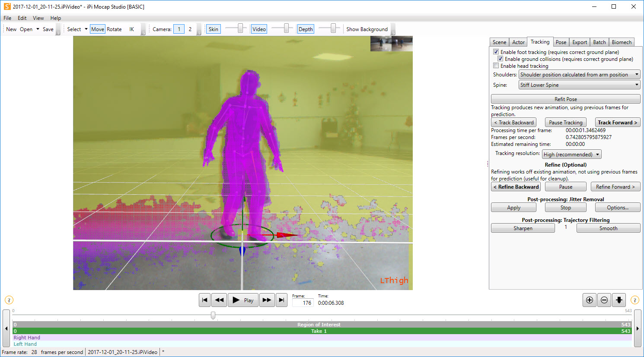Click Refine Forward button
Viewport: 644px width, 357px height.
click(x=615, y=186)
